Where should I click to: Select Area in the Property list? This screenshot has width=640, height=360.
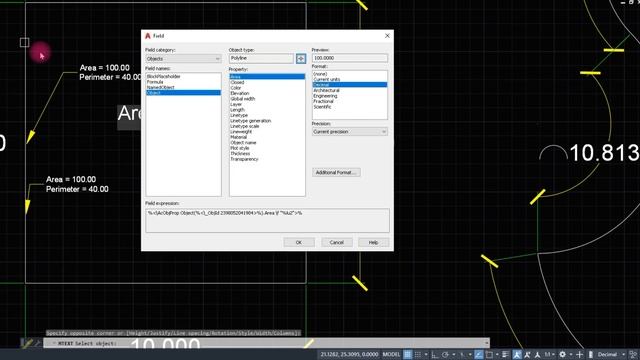[267, 77]
